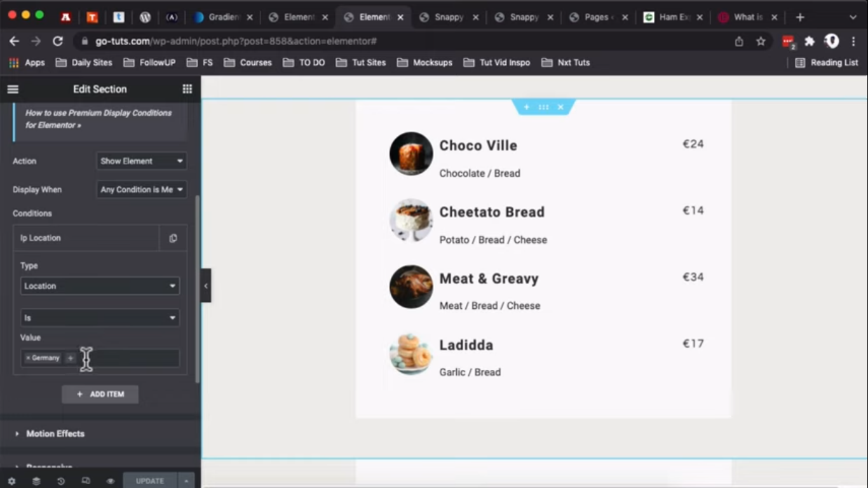Viewport: 868px width, 488px height.
Task: Open the Navigator layers icon
Action: 36,481
